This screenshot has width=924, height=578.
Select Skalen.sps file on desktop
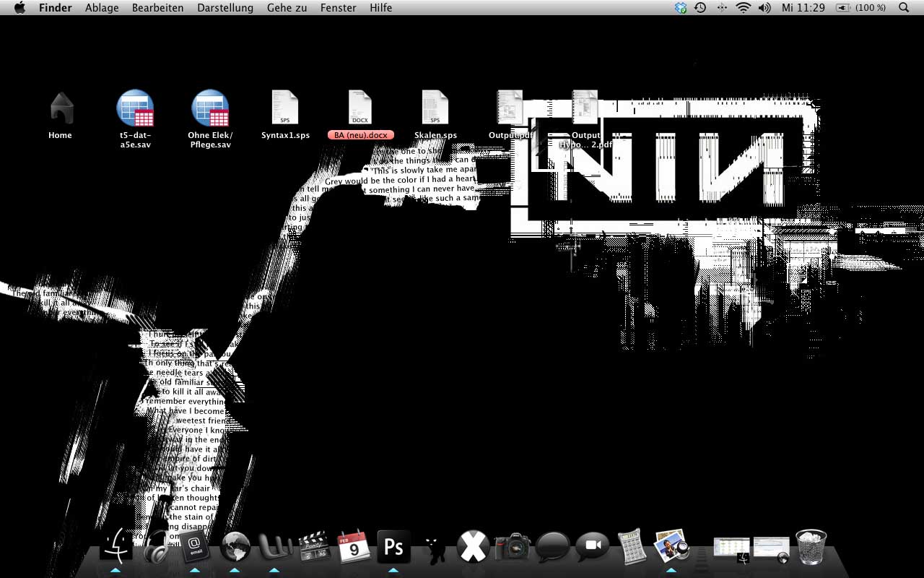[435, 108]
